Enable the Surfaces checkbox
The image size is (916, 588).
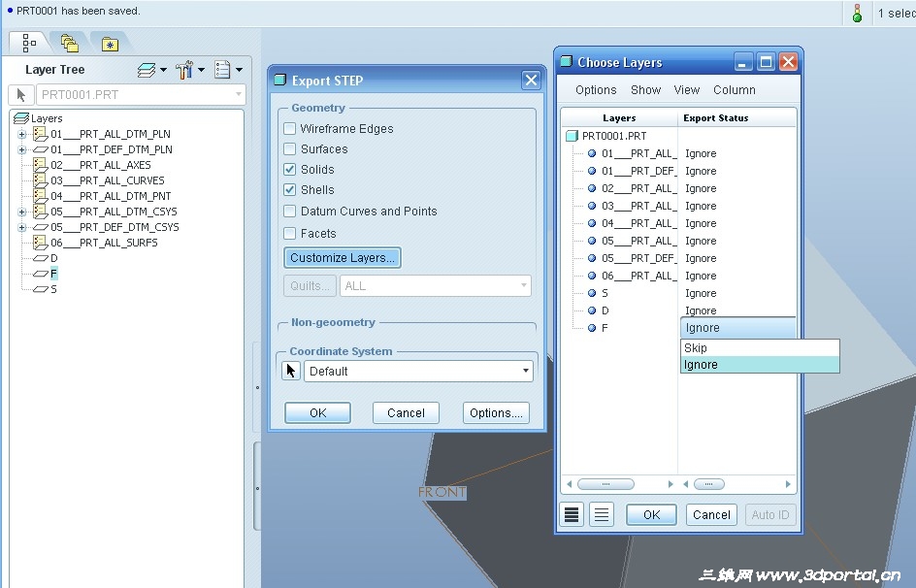point(289,148)
